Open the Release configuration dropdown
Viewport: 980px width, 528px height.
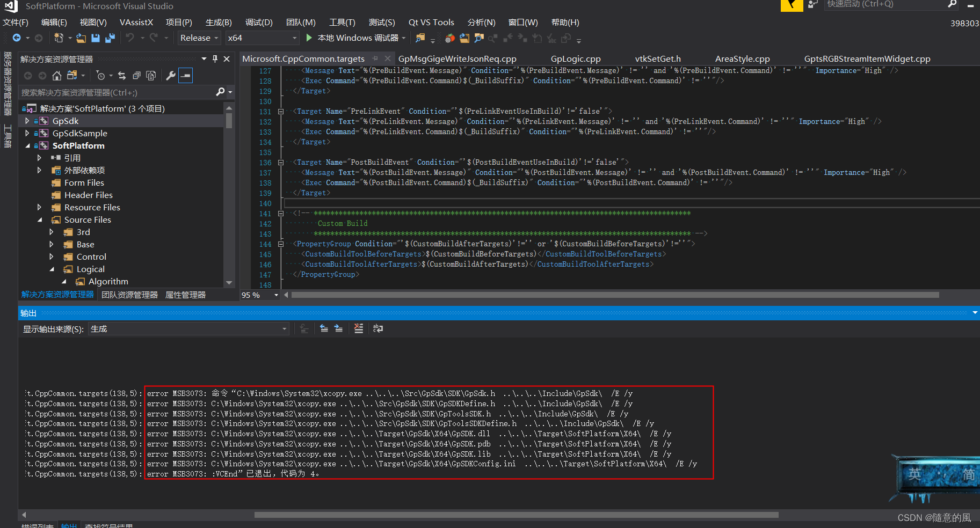pos(199,38)
